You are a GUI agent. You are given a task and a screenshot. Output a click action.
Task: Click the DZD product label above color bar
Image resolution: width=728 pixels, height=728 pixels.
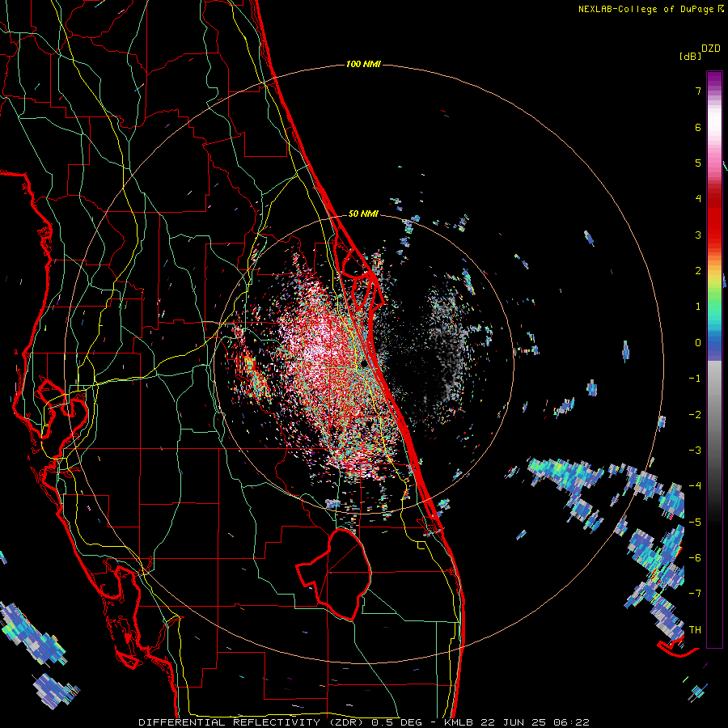pyautogui.click(x=711, y=49)
